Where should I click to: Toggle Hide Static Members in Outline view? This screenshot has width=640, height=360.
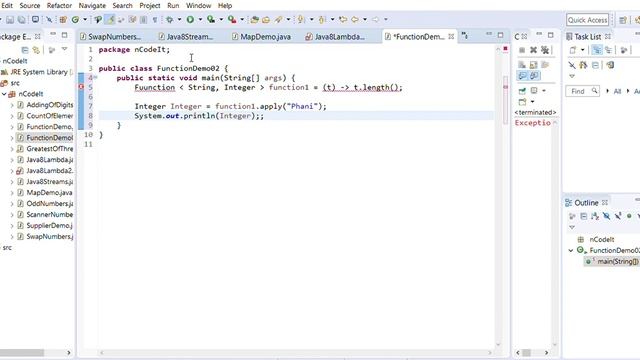tap(618, 216)
